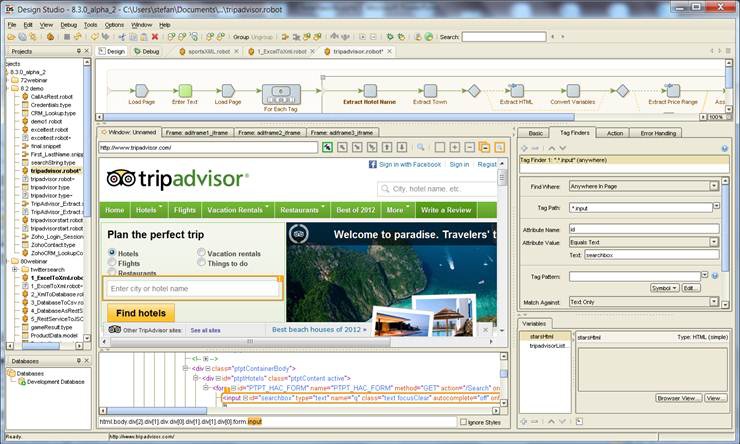The height and width of the screenshot is (444, 740).
Task: Click the Browser View button
Action: point(679,398)
